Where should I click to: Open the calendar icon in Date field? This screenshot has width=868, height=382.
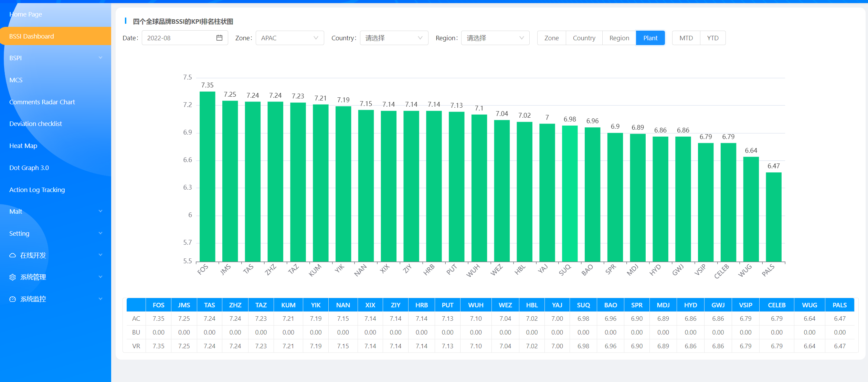(x=219, y=38)
